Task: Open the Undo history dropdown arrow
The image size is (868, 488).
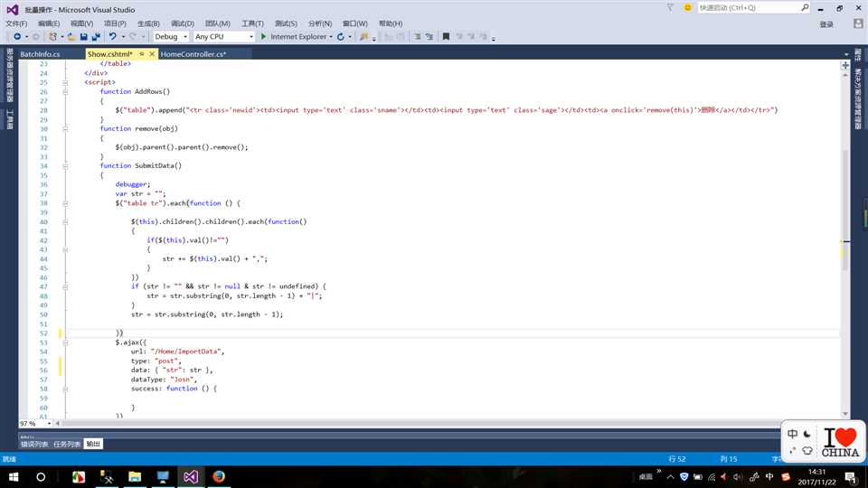Action: [x=123, y=36]
